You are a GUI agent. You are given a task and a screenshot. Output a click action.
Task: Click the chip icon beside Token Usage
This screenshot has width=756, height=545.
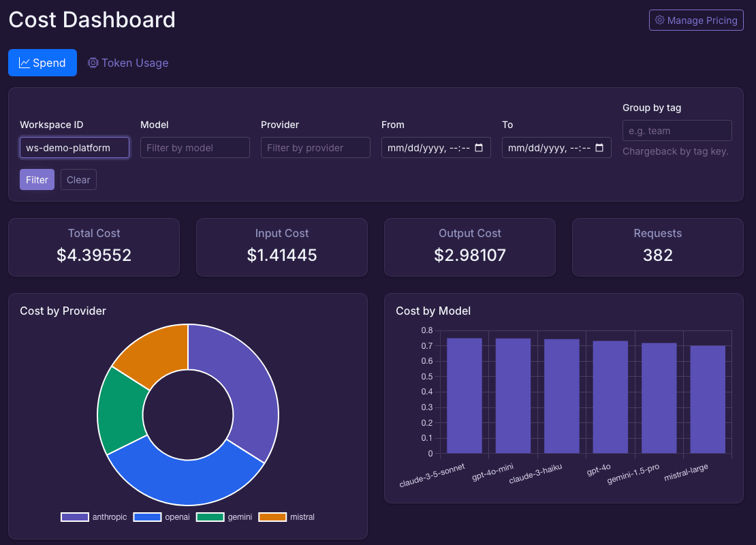click(x=93, y=63)
